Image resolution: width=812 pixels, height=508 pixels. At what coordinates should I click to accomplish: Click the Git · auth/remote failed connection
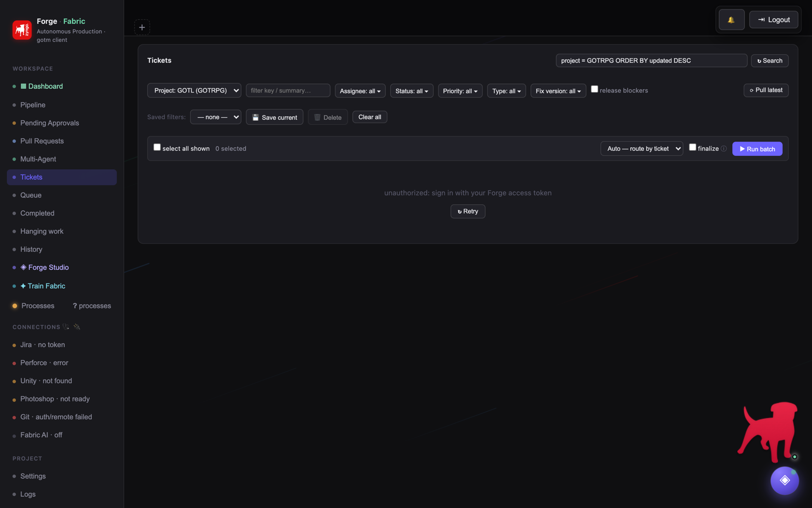[62, 417]
